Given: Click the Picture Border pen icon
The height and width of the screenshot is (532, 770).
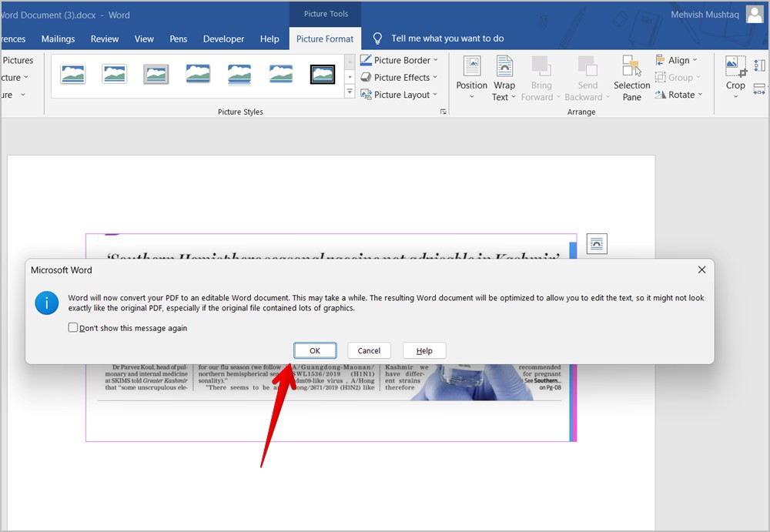Looking at the screenshot, I should tap(366, 60).
